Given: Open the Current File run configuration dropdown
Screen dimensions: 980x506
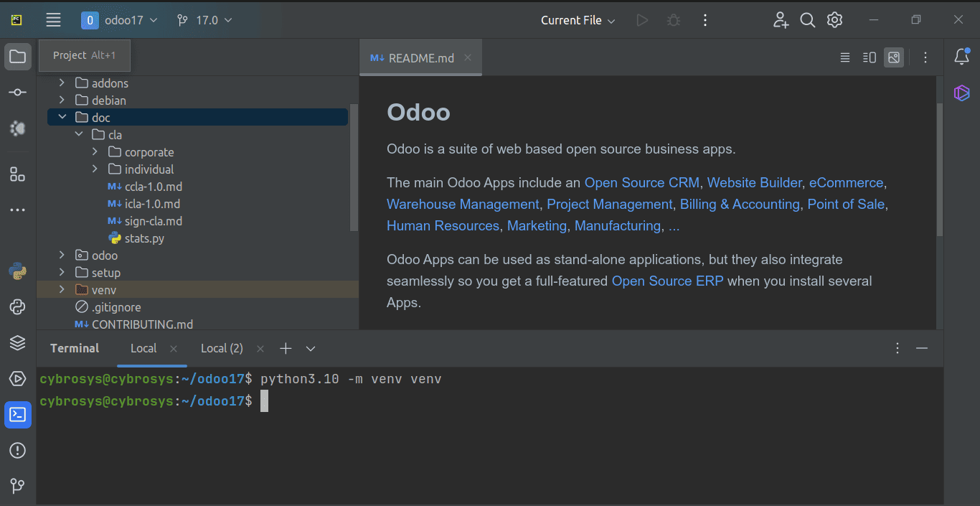Looking at the screenshot, I should coord(578,20).
